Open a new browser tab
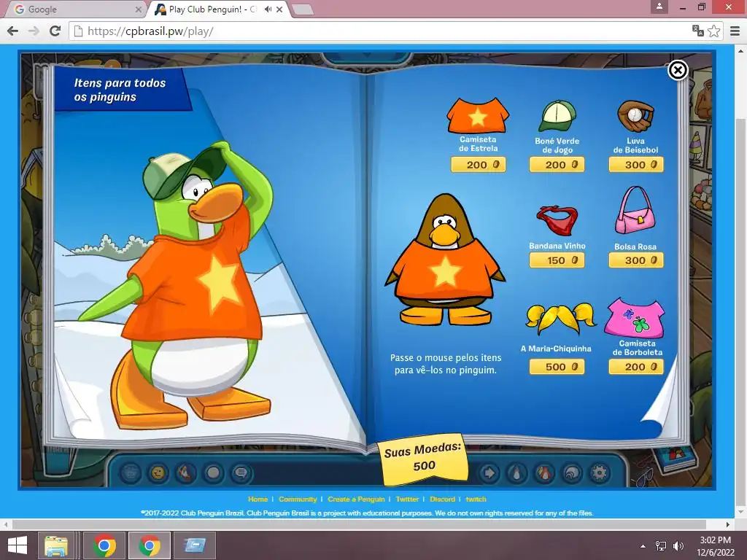This screenshot has width=747, height=560. (x=301, y=9)
